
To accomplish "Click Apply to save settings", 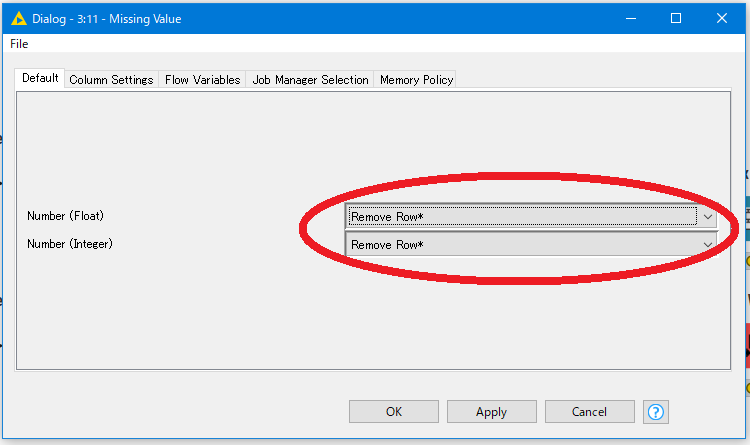I will pyautogui.click(x=491, y=411).
